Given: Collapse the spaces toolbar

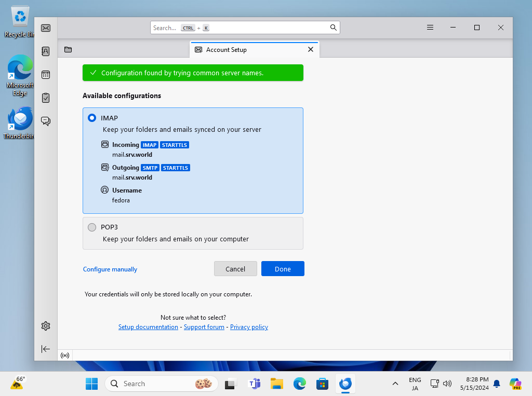Looking at the screenshot, I should [46, 349].
